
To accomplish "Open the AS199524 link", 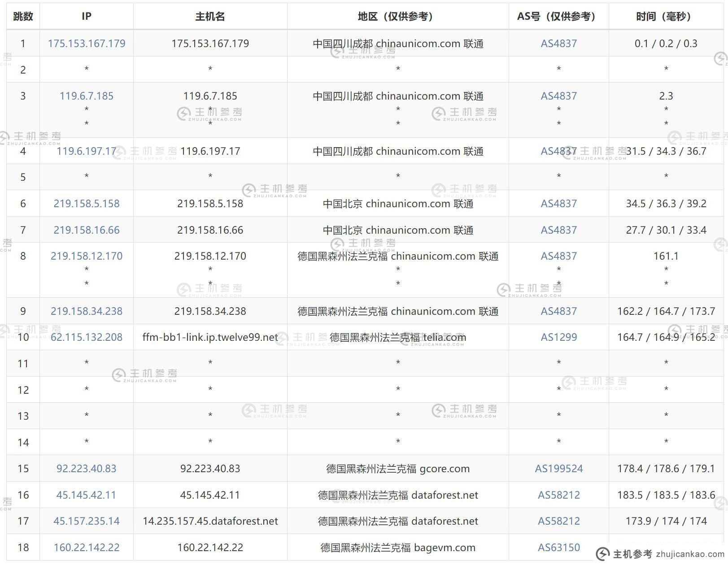I will (559, 469).
